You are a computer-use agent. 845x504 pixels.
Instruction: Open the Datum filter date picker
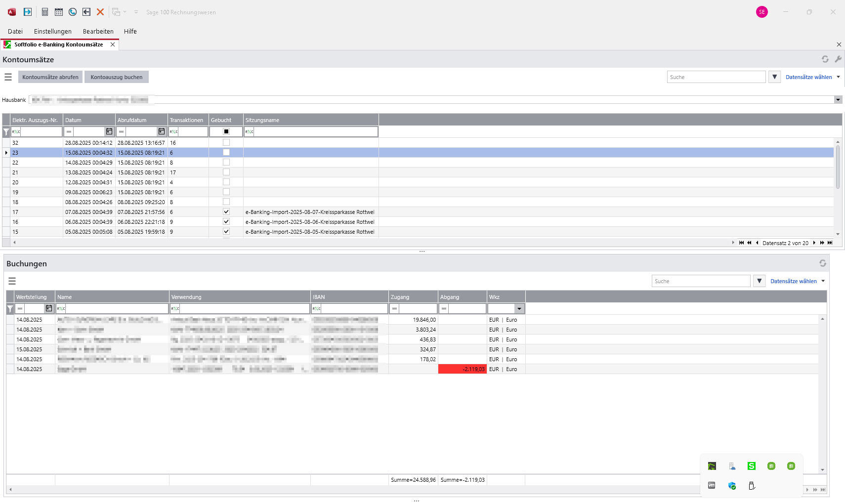109,131
